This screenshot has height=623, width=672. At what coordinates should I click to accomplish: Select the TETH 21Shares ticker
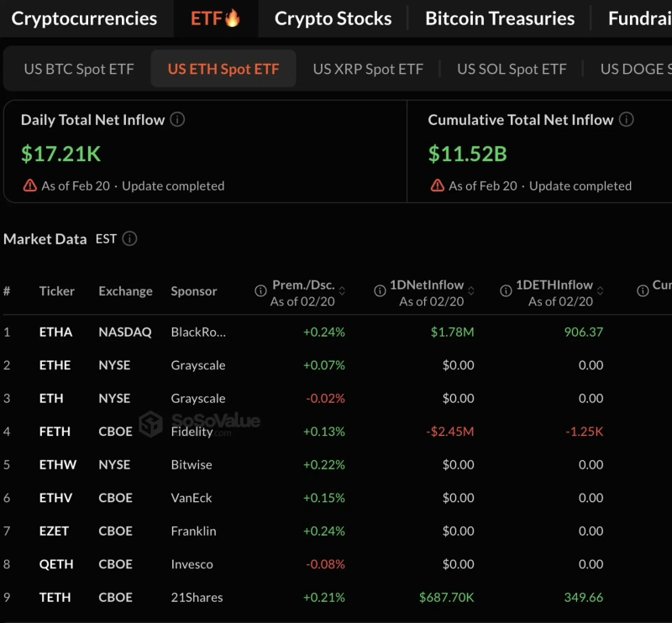pos(55,598)
